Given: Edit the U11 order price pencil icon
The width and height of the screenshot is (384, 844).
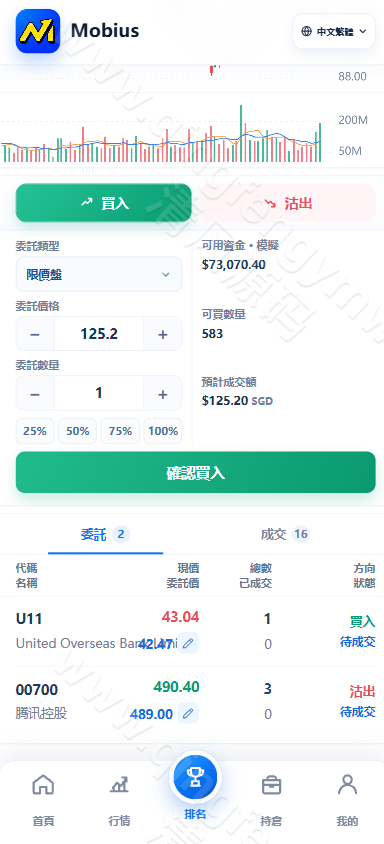Looking at the screenshot, I should tap(188, 643).
